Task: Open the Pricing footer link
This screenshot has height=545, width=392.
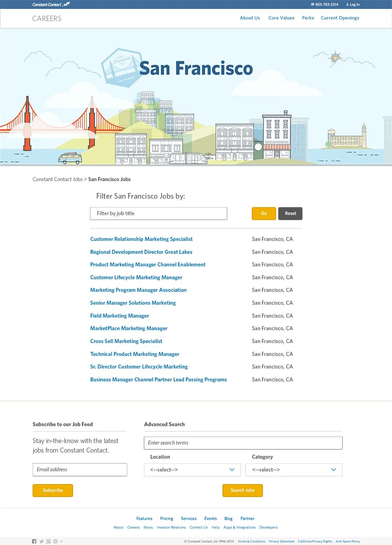Action: pos(167,518)
